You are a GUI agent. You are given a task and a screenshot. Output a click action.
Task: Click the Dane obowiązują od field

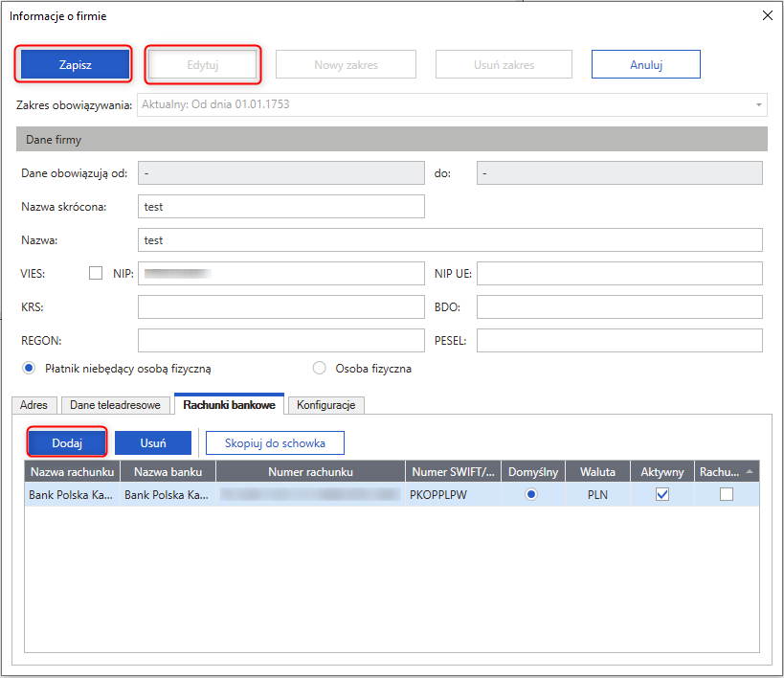pos(281,173)
